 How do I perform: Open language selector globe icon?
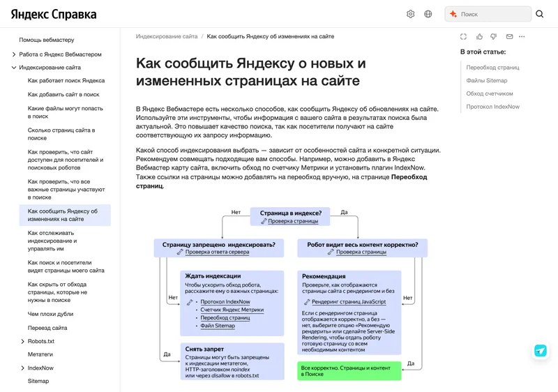pos(428,14)
